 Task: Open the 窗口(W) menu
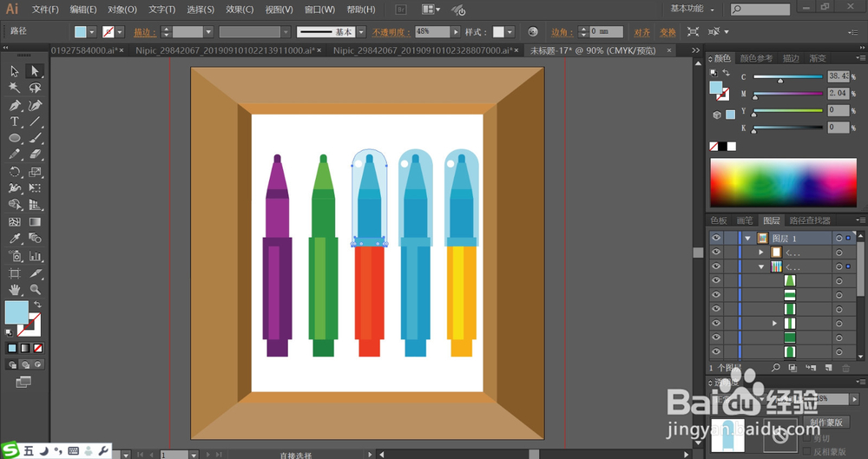click(319, 10)
